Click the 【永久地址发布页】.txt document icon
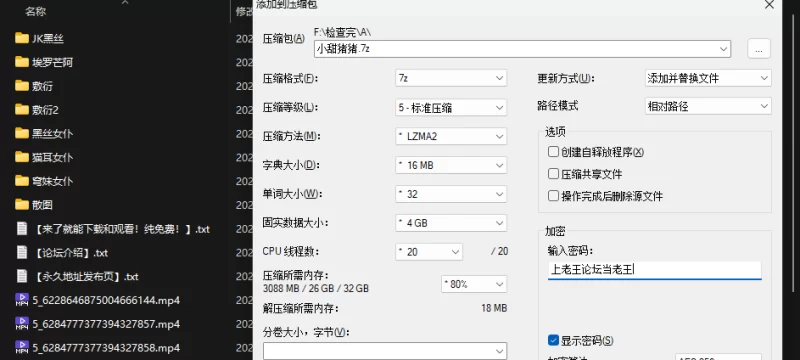The height and width of the screenshot is (360, 800). pos(21,276)
